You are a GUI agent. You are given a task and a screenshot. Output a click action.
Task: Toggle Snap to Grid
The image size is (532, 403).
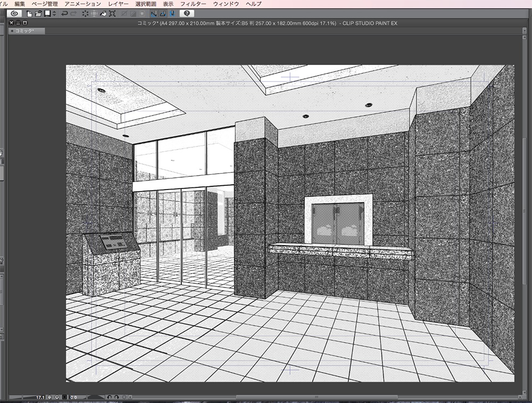click(172, 14)
